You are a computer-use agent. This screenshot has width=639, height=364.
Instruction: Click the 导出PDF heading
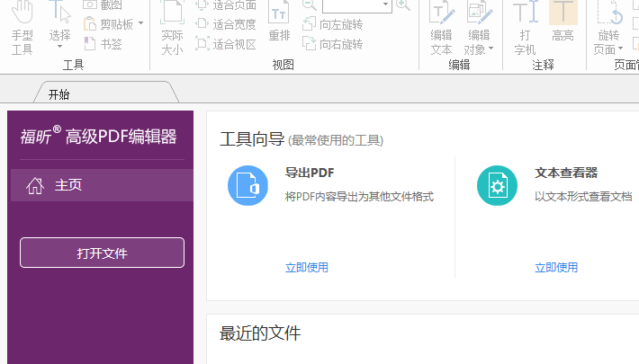point(310,173)
